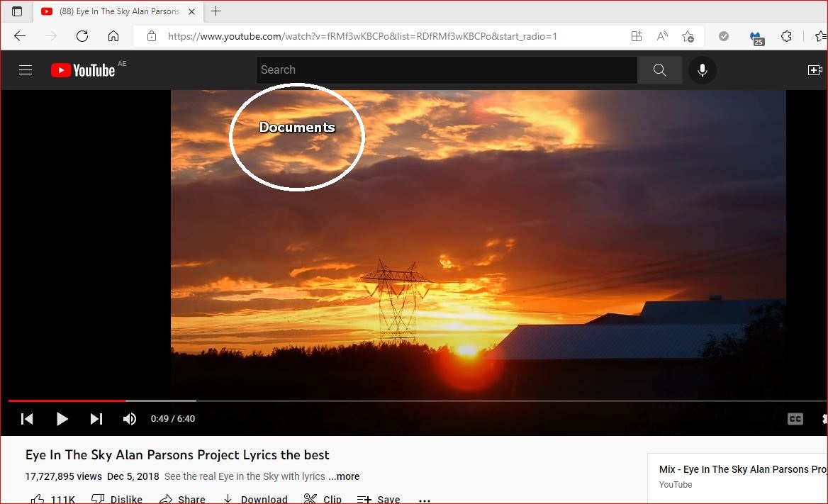Click the video title text

(177, 455)
